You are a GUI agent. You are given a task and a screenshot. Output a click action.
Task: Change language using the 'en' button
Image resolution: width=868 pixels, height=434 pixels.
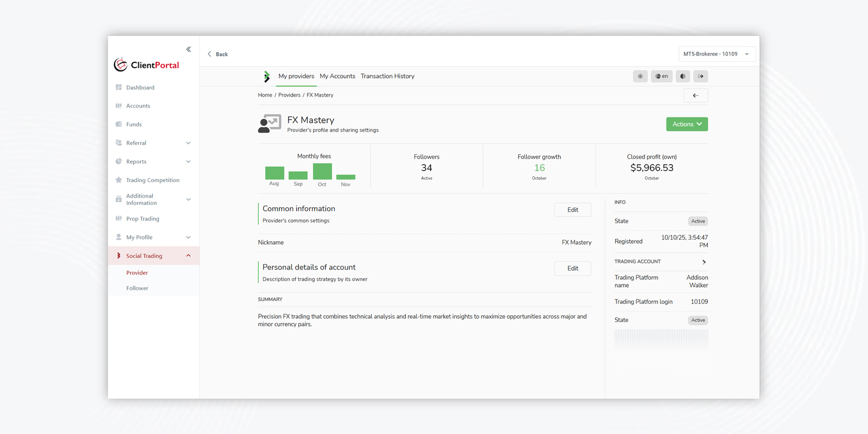point(661,76)
